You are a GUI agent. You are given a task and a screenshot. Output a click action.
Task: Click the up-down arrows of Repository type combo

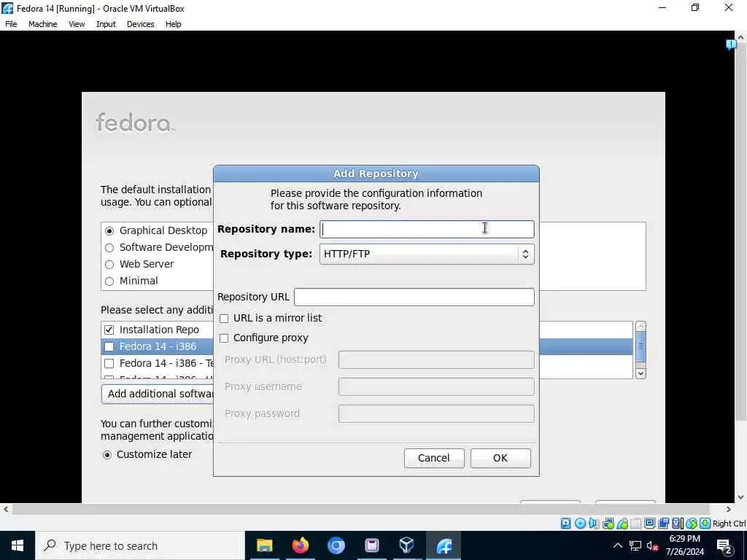pyautogui.click(x=525, y=254)
